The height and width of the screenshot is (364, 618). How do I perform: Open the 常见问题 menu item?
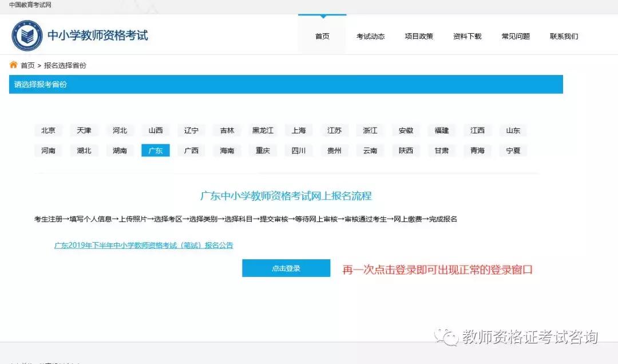click(515, 35)
